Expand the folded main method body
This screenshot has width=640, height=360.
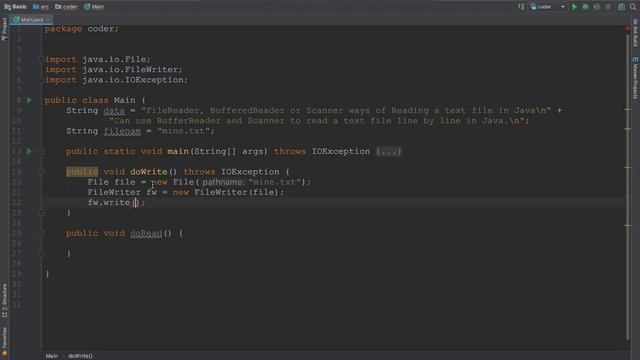tap(388, 151)
